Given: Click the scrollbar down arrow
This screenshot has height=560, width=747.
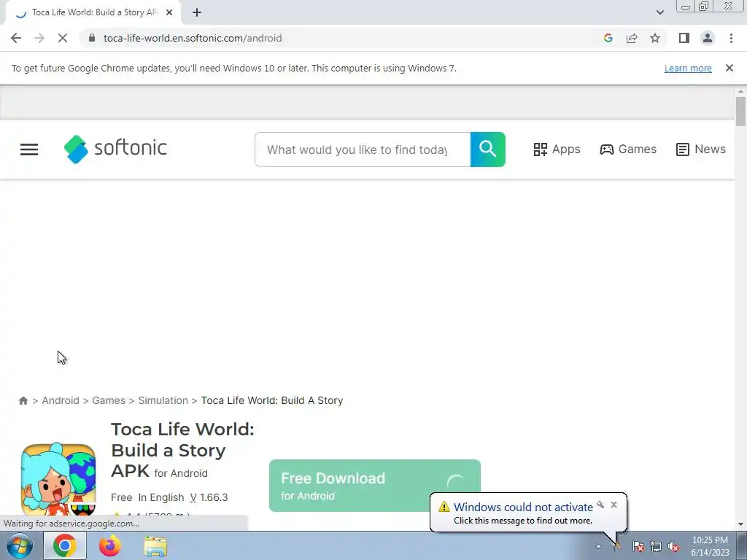Looking at the screenshot, I should click(740, 524).
